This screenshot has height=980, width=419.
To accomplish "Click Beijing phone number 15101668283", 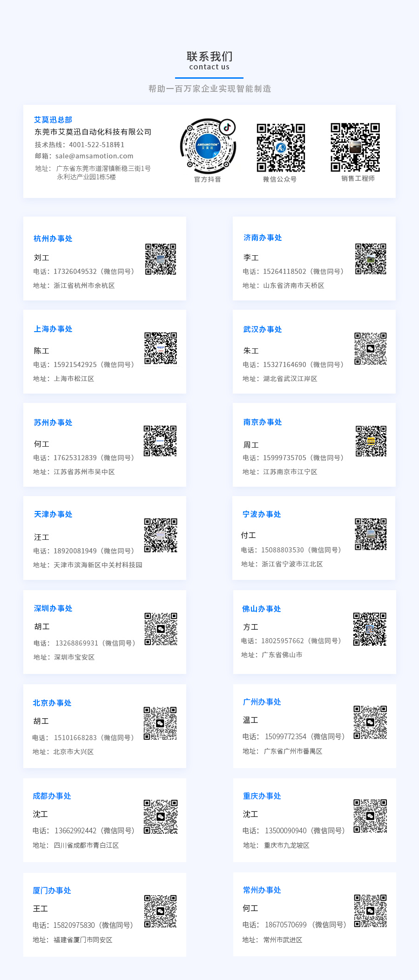I will [x=75, y=738].
